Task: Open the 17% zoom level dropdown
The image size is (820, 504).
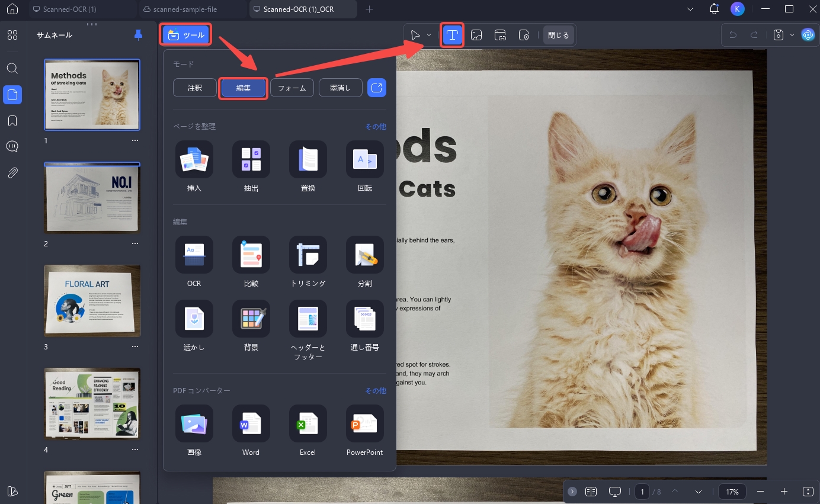Action: click(x=733, y=492)
